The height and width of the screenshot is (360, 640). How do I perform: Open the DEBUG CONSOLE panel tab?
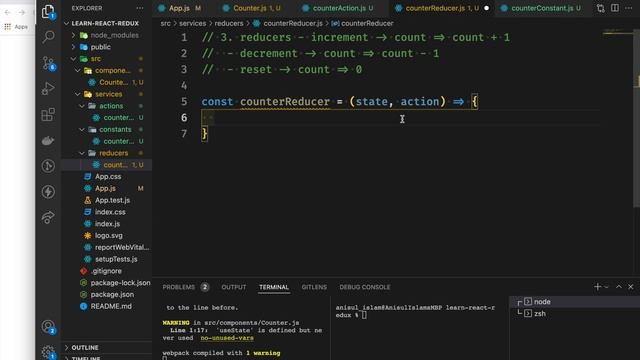click(x=364, y=287)
